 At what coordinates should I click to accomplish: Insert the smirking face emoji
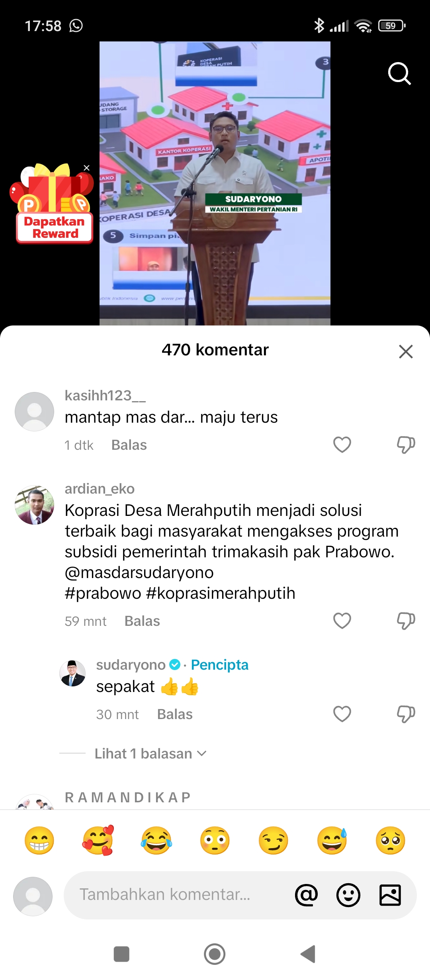[x=273, y=840]
